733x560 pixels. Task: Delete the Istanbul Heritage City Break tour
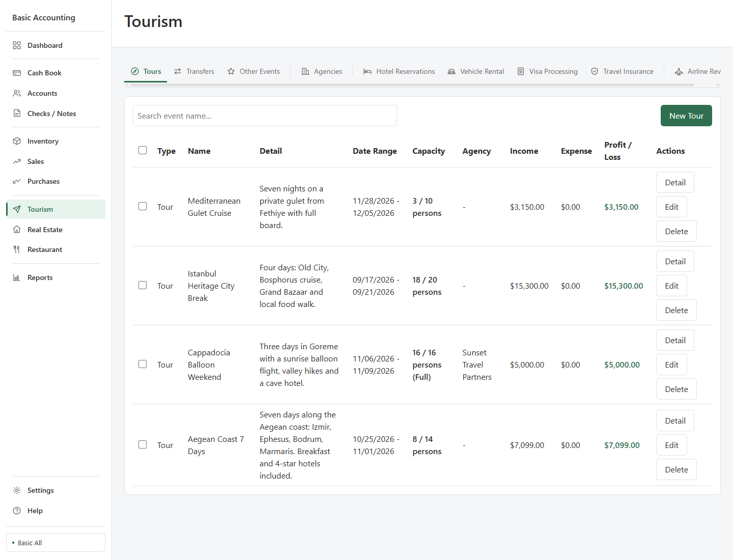click(x=676, y=310)
